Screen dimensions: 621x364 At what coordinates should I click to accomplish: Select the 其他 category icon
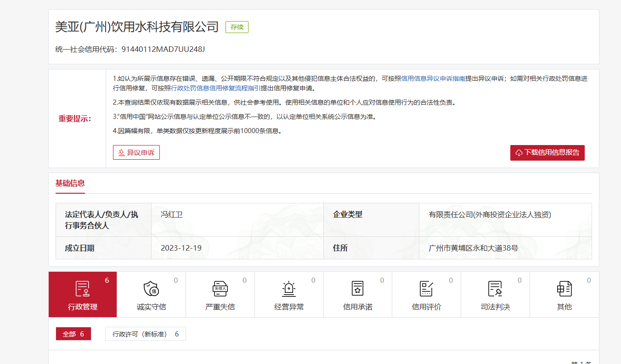pyautogui.click(x=564, y=289)
